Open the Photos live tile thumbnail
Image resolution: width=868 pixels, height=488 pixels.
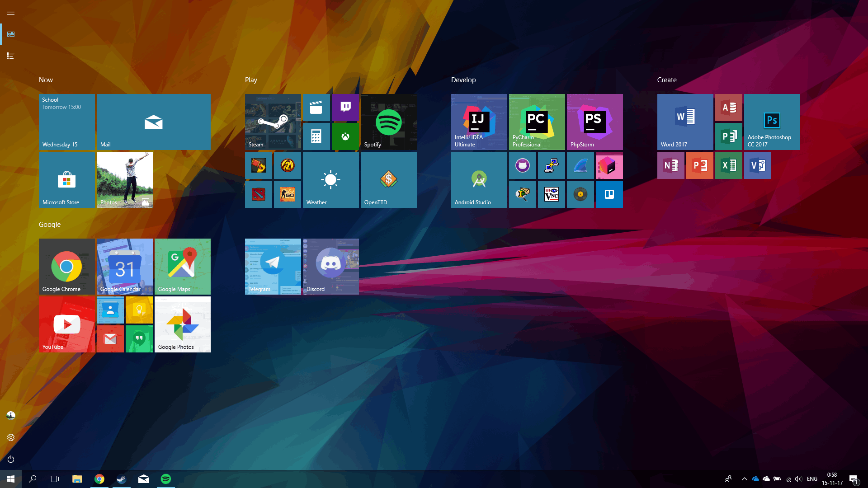125,180
